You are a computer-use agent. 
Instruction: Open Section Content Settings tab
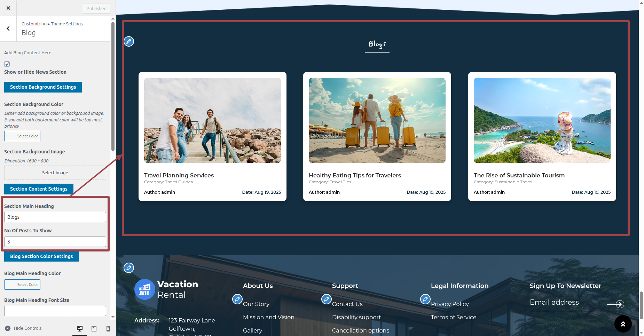coord(39,189)
